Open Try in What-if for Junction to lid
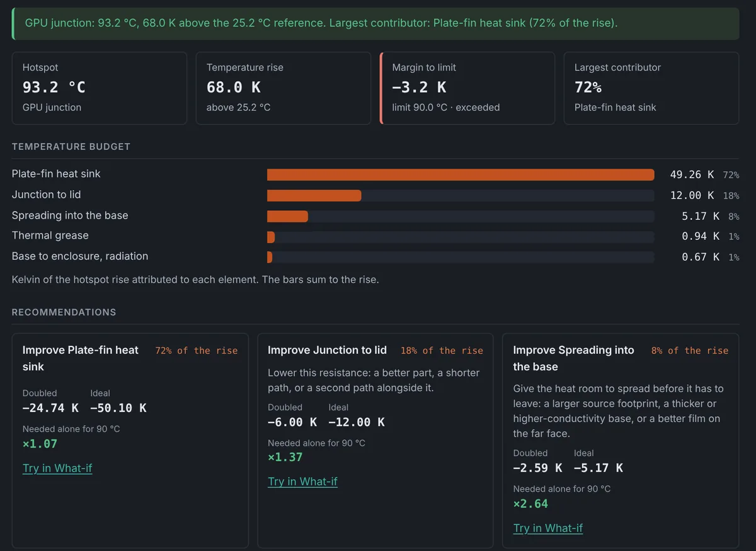Screen dimensions: 756x551 point(302,481)
